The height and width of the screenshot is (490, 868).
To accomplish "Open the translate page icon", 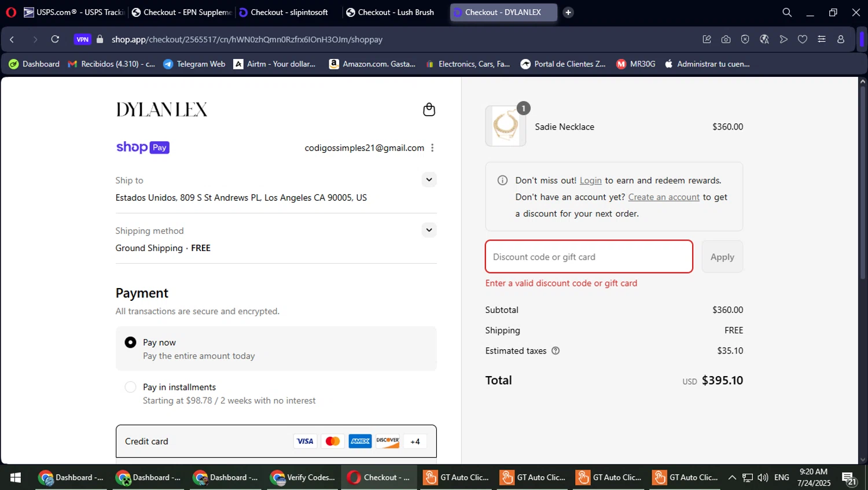I will (x=764, y=39).
